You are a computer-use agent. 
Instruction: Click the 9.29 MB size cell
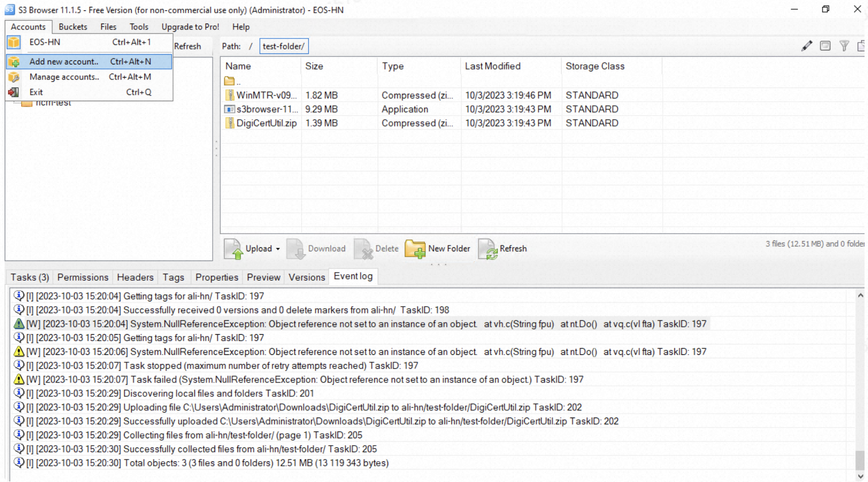click(322, 109)
